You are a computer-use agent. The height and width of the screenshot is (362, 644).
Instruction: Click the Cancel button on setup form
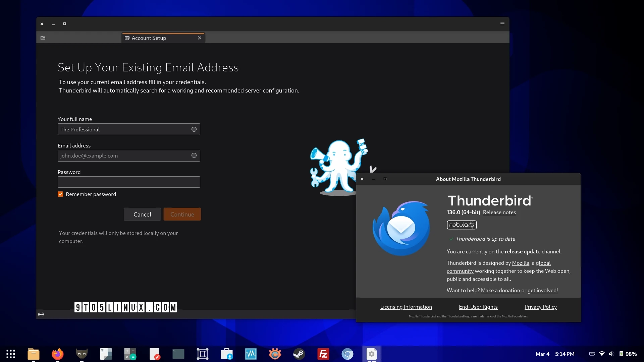pos(142,215)
